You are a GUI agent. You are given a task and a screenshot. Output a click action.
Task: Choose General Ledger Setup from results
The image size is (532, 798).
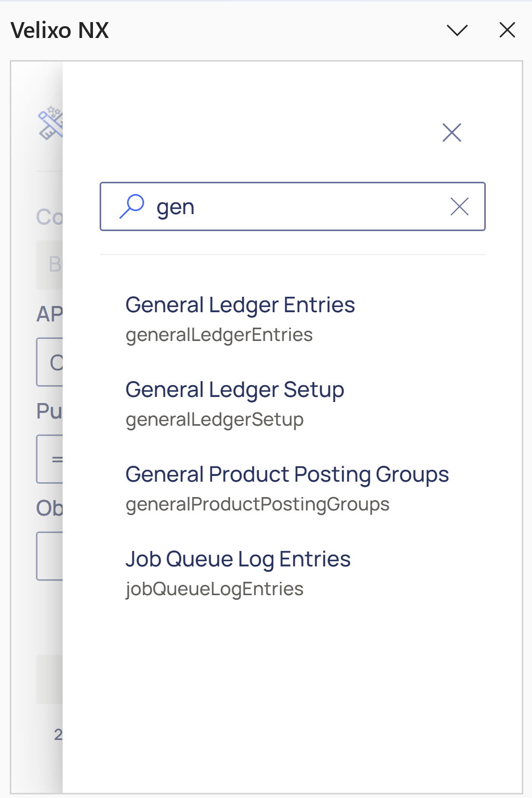point(235,390)
